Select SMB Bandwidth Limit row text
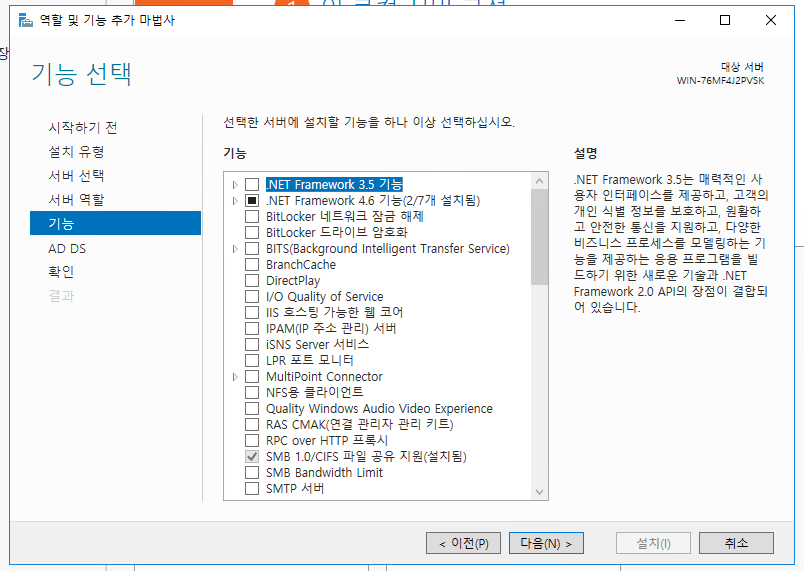 point(324,473)
